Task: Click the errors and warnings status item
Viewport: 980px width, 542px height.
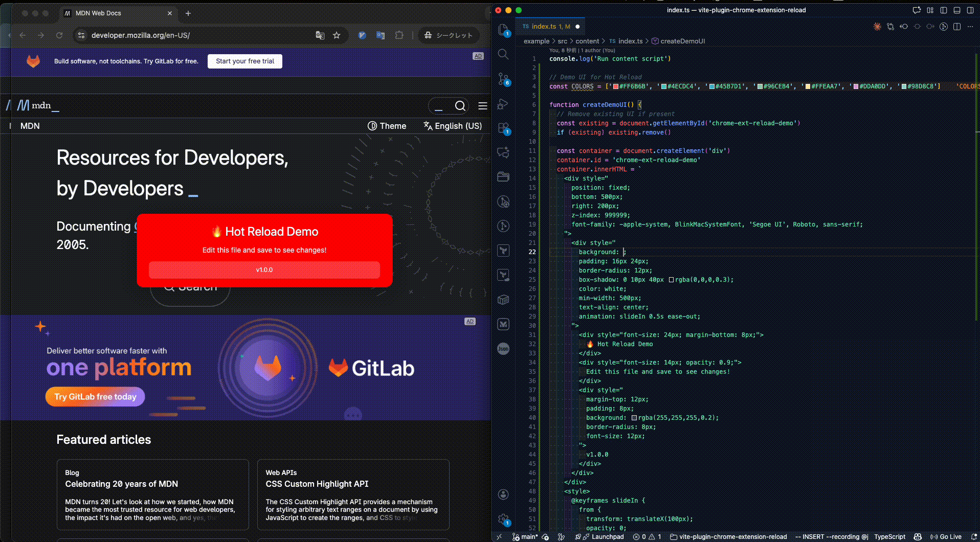Action: pyautogui.click(x=647, y=537)
